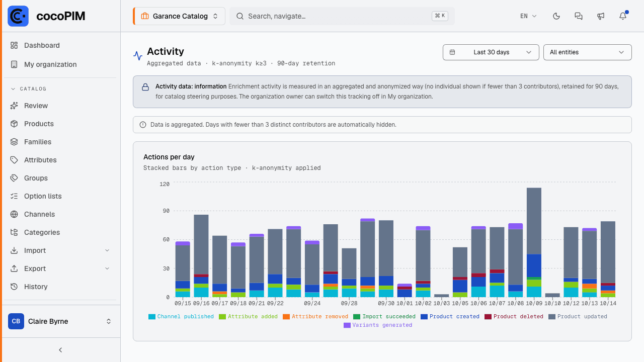Toggle Product deleted legend series

tap(514, 317)
